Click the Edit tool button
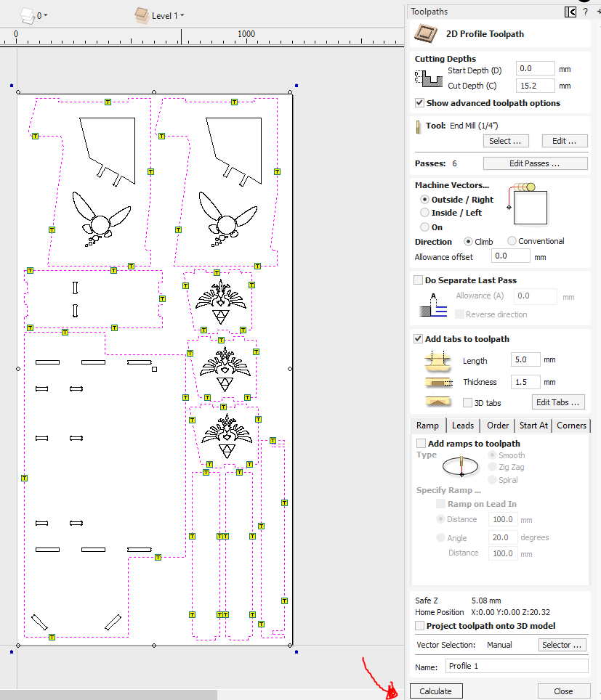The image size is (601, 700). (565, 141)
